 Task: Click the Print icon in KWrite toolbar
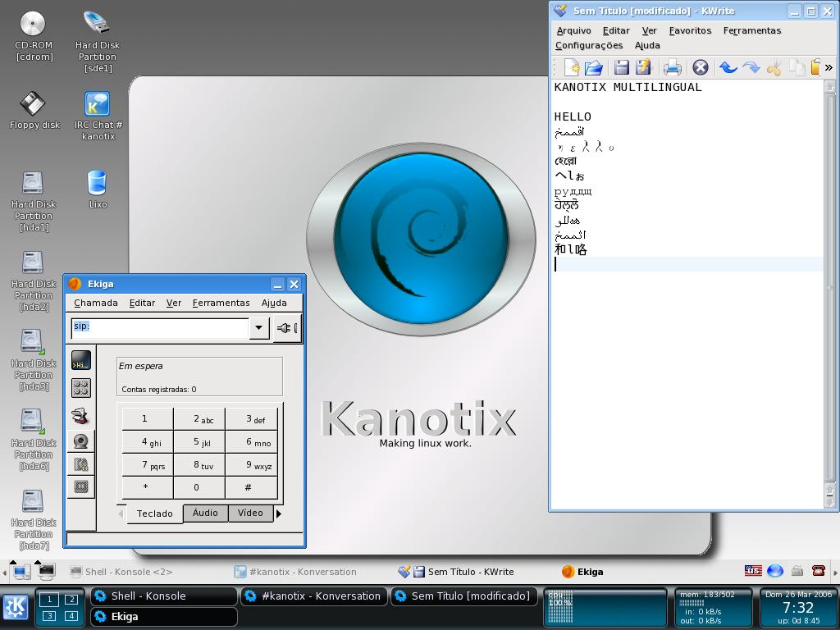tap(672, 67)
